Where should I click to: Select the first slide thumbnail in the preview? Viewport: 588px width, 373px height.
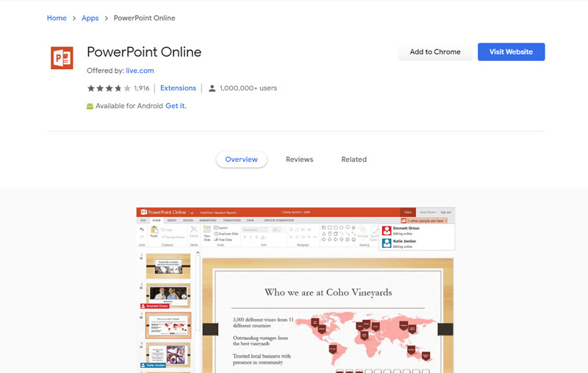[x=168, y=266]
